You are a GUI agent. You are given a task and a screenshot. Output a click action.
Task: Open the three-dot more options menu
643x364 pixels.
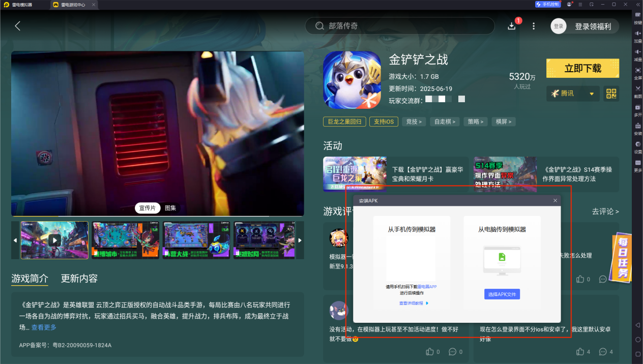[x=533, y=26]
